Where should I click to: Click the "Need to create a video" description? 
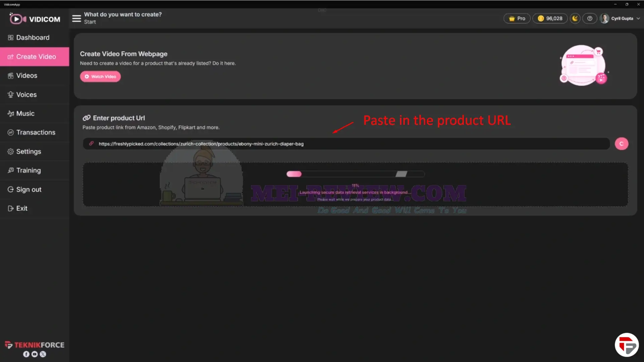click(158, 63)
